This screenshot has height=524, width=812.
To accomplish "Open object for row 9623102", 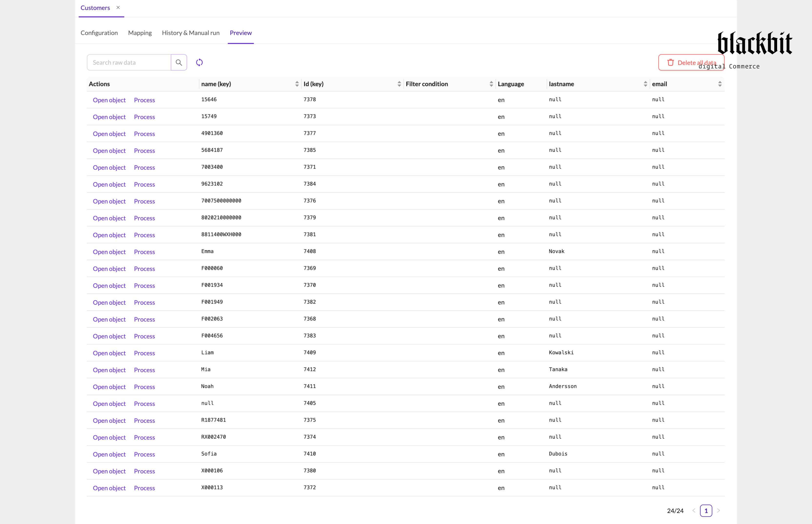I will click(x=109, y=184).
